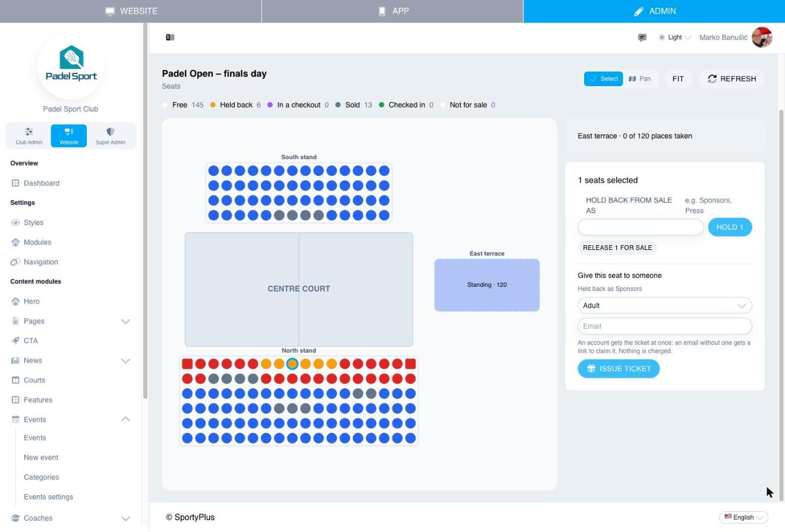The width and height of the screenshot is (785, 532).
Task: Switch to Select mode
Action: (x=603, y=79)
